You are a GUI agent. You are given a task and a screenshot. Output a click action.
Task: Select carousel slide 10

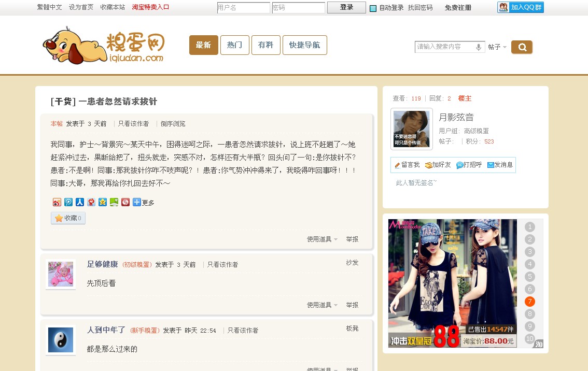pyautogui.click(x=530, y=338)
